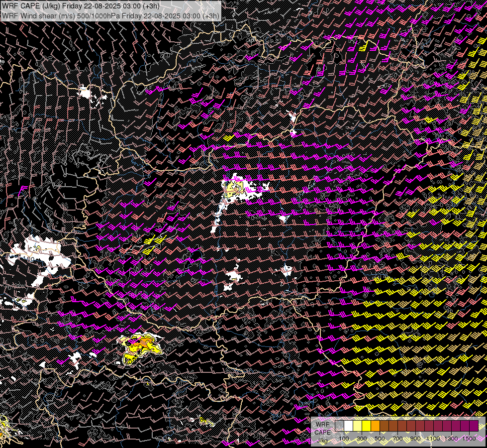Click the legend's WRF label
Screen dimensions: 487x448
[323, 425]
